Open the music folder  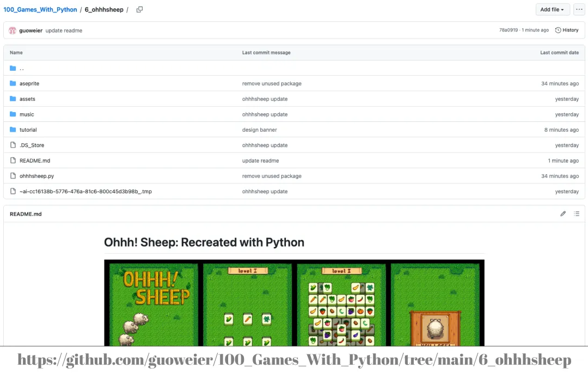(x=27, y=114)
